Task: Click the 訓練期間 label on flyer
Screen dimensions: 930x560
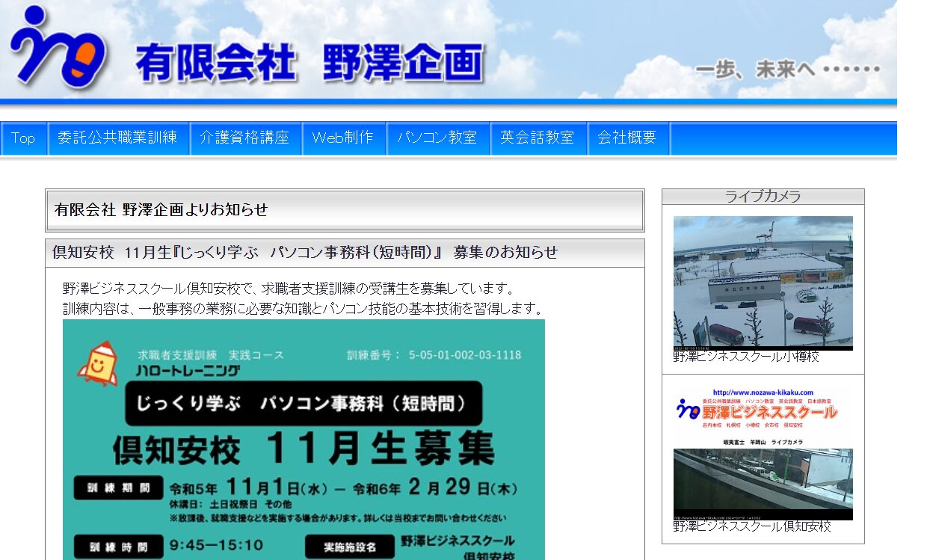Action: pyautogui.click(x=118, y=489)
